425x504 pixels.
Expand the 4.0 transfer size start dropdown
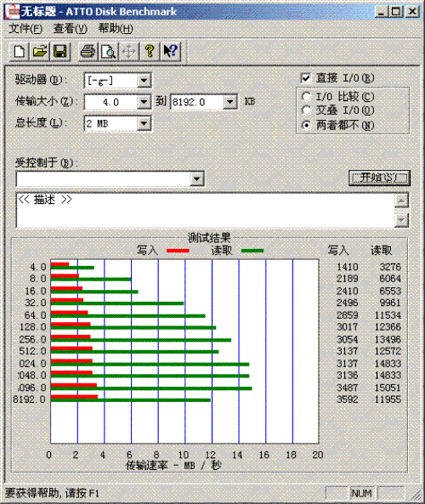click(144, 102)
